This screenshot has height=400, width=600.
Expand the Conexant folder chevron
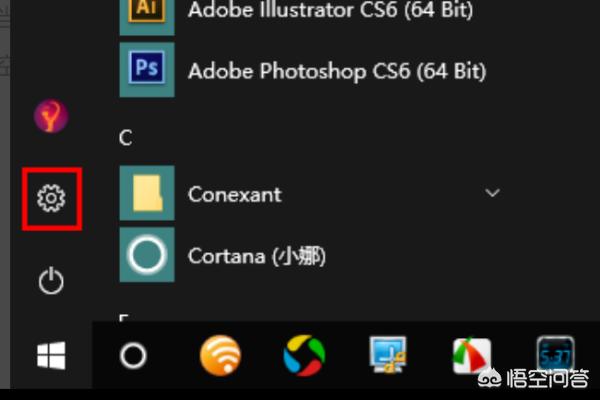click(492, 193)
